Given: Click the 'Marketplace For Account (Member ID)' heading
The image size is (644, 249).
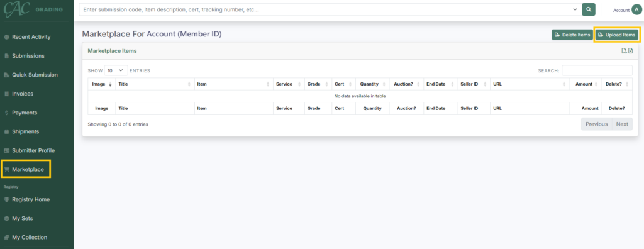Looking at the screenshot, I should (152, 34).
